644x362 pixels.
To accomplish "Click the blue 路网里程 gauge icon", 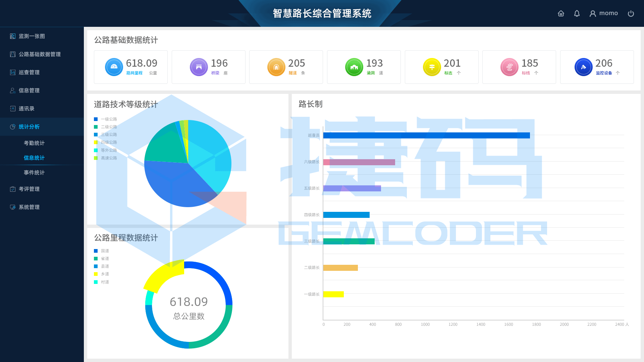I will click(x=114, y=67).
